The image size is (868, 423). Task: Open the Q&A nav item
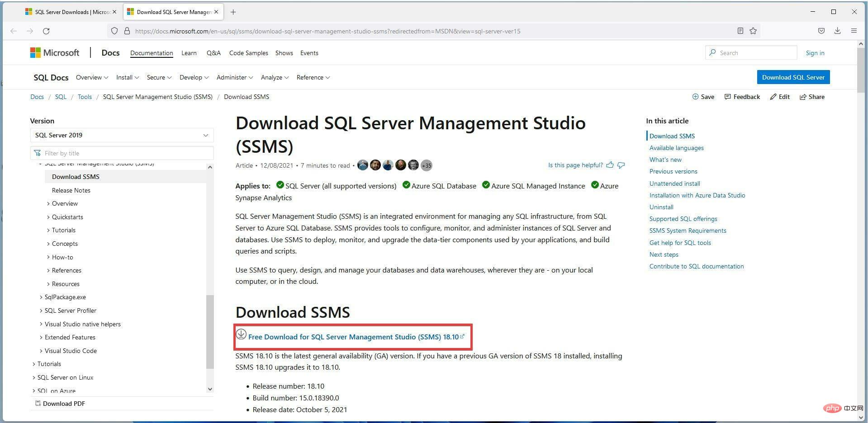pyautogui.click(x=213, y=53)
